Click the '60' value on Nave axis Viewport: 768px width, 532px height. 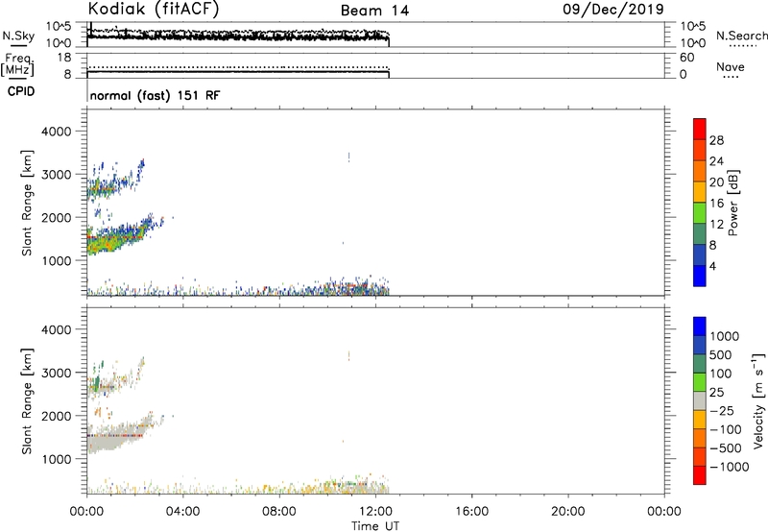tap(686, 58)
